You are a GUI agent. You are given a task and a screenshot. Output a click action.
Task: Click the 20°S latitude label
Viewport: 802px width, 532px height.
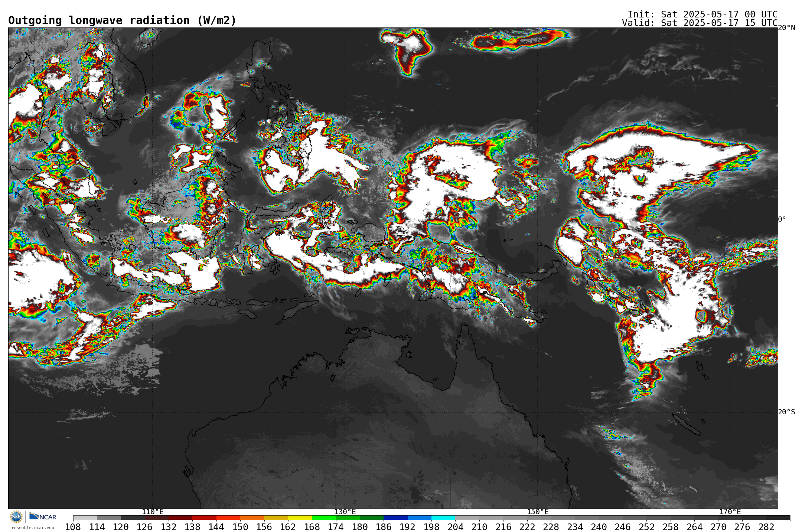[786, 412]
